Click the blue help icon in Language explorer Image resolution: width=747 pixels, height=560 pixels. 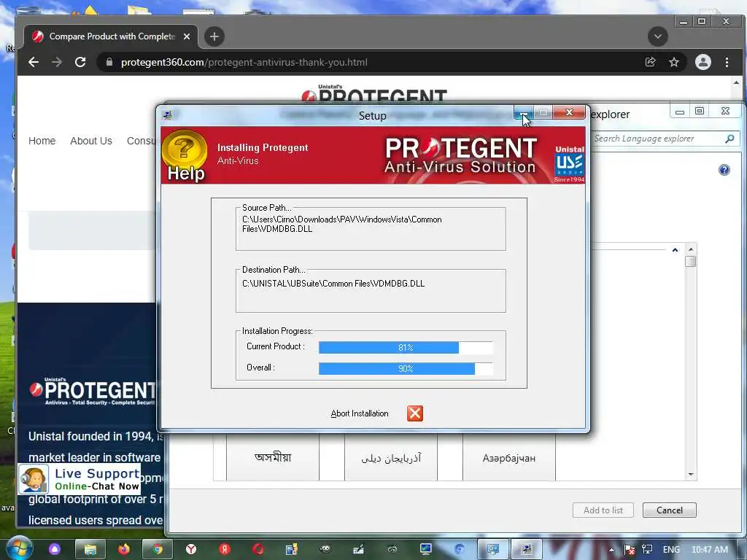pos(724,170)
